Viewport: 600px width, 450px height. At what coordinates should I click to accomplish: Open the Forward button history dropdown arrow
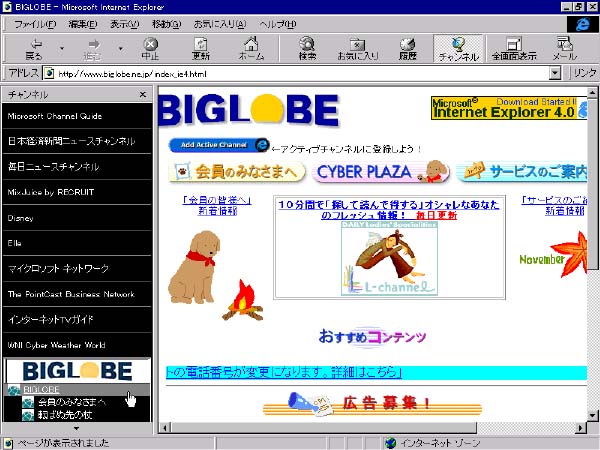[x=120, y=49]
